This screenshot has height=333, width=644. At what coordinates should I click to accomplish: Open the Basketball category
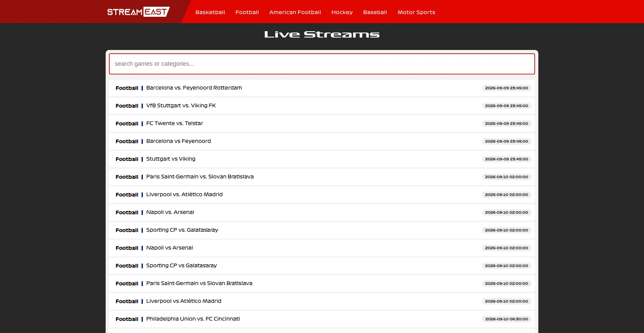click(210, 12)
